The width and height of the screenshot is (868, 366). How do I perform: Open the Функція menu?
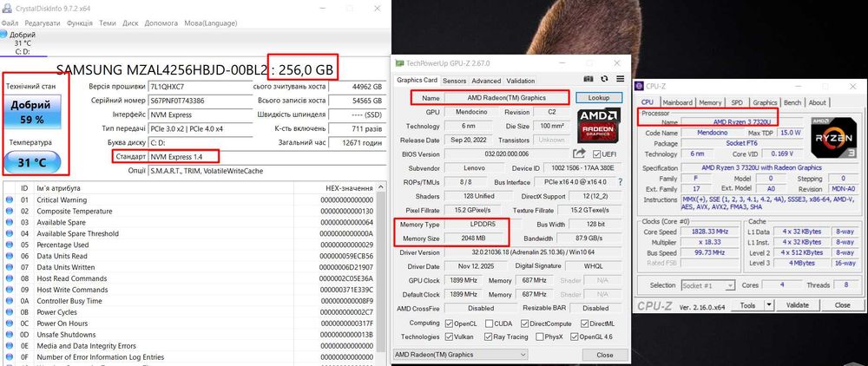coord(80,23)
